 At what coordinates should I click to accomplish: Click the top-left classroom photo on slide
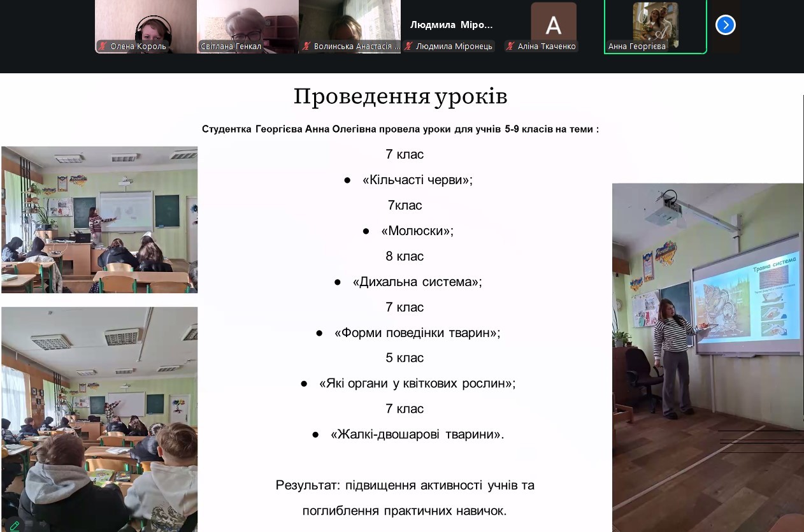[99, 220]
